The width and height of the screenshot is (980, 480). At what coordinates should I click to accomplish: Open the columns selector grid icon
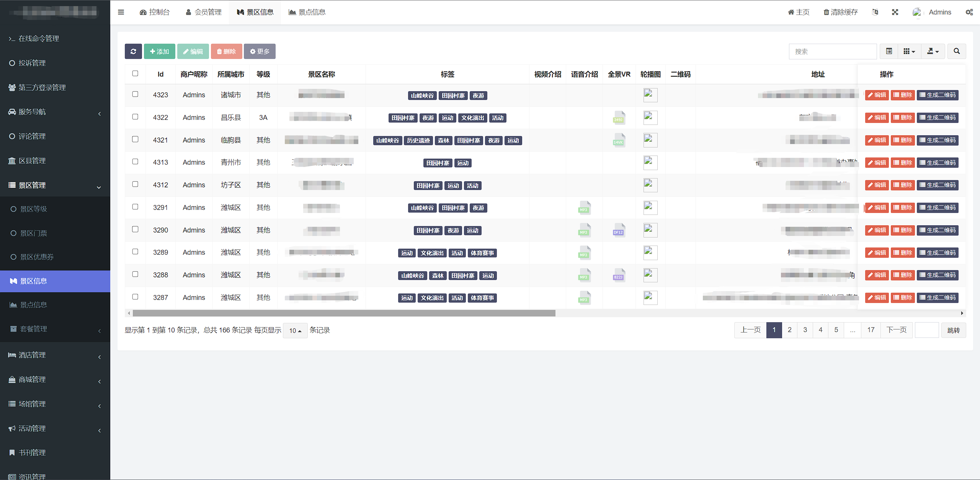click(x=909, y=51)
